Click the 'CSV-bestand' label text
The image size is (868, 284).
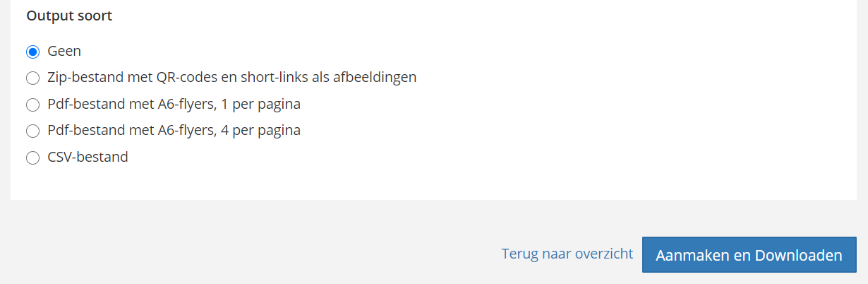[88, 157]
